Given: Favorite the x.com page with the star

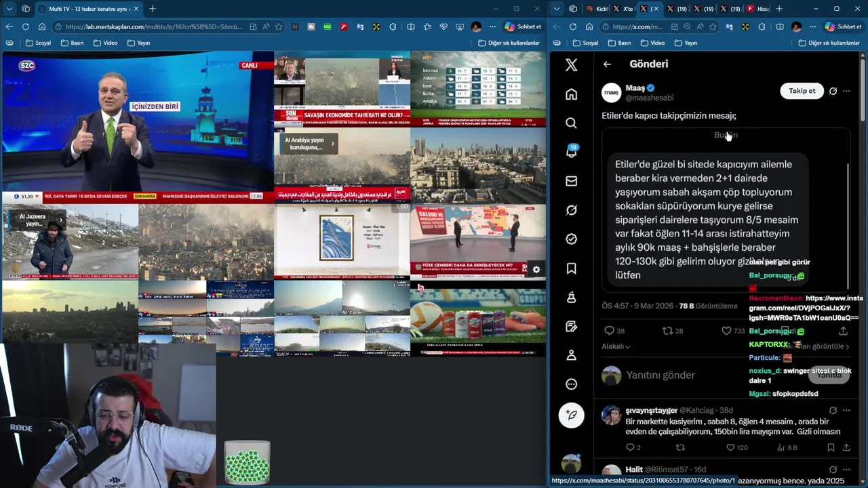Looking at the screenshot, I should (712, 26).
